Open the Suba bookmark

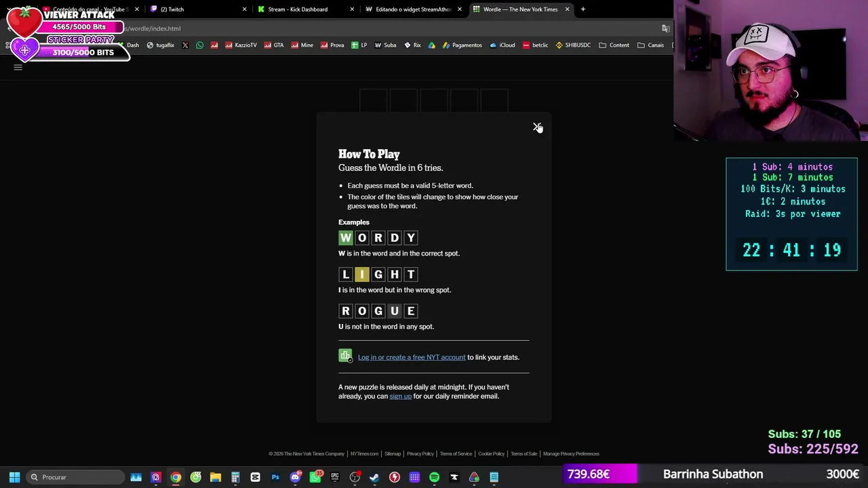point(385,45)
